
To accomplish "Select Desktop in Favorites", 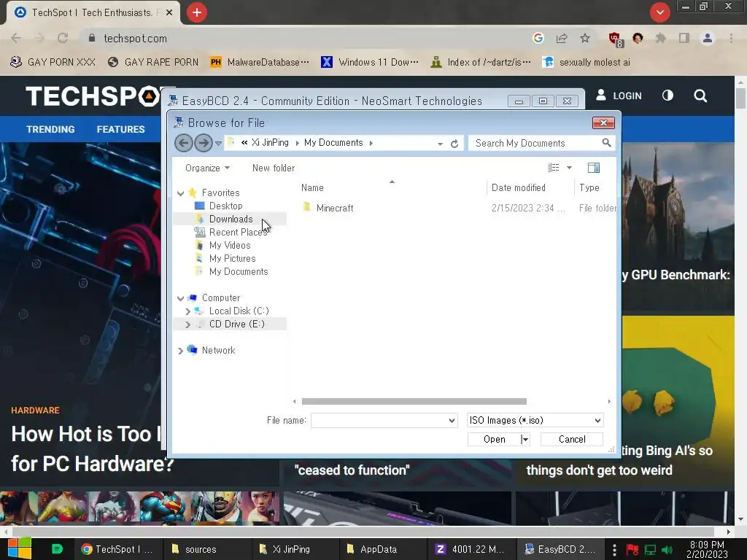I will coord(226,206).
